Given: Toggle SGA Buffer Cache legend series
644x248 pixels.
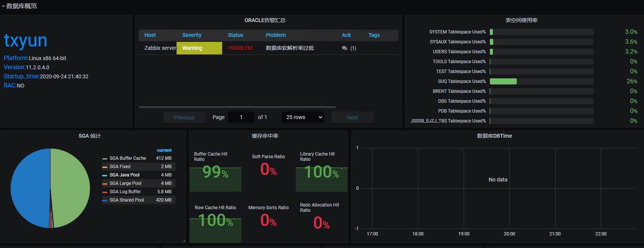Looking at the screenshot, I should tap(128, 158).
